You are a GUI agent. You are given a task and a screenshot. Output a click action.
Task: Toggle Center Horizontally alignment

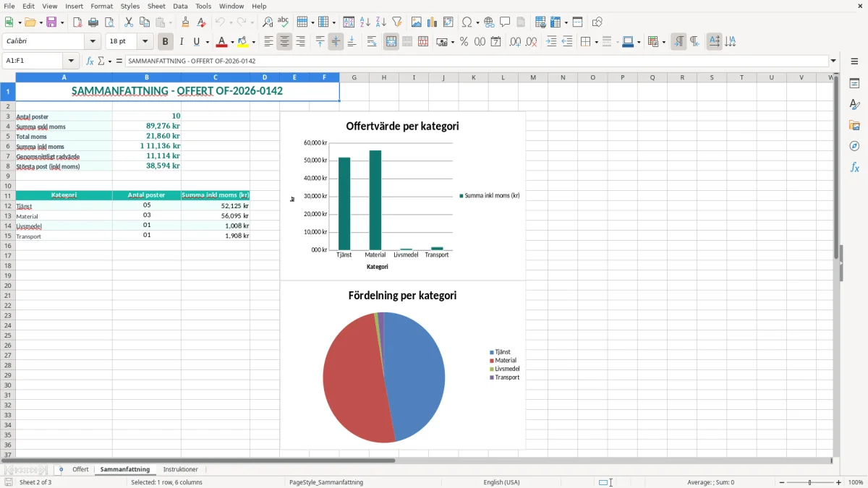pos(284,42)
